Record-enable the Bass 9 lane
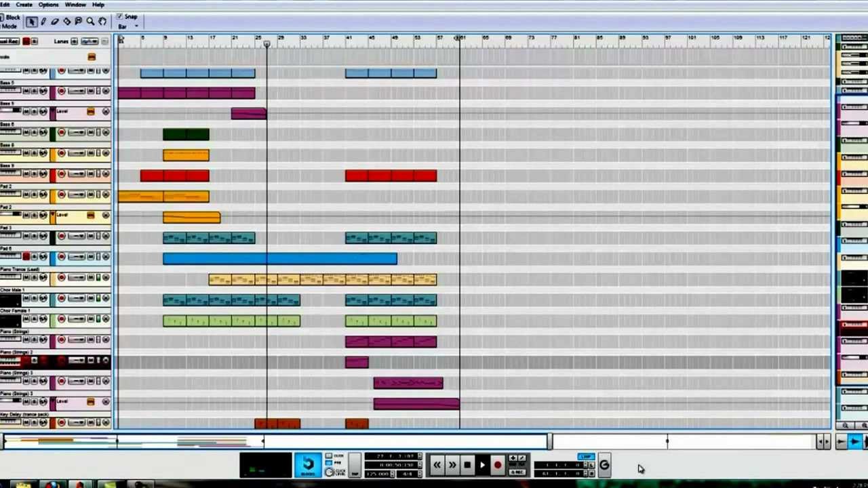The width and height of the screenshot is (868, 488). pyautogui.click(x=61, y=174)
